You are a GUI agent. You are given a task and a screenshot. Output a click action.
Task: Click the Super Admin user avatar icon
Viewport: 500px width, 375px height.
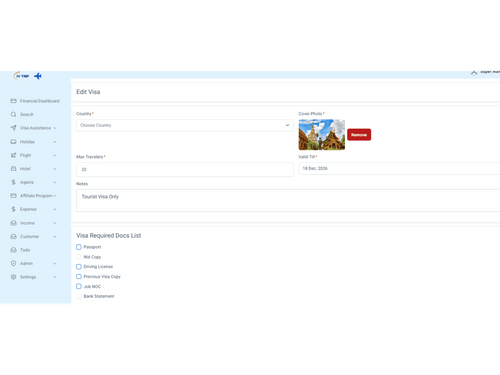474,72
